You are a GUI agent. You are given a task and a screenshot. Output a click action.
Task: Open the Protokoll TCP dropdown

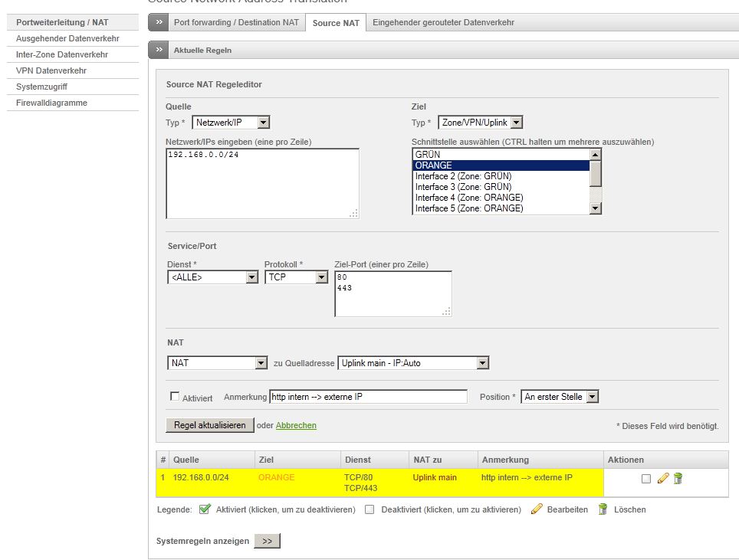click(x=296, y=277)
